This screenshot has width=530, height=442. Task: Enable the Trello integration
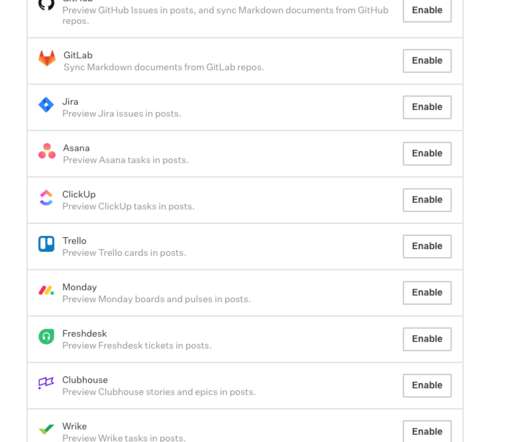coord(427,246)
